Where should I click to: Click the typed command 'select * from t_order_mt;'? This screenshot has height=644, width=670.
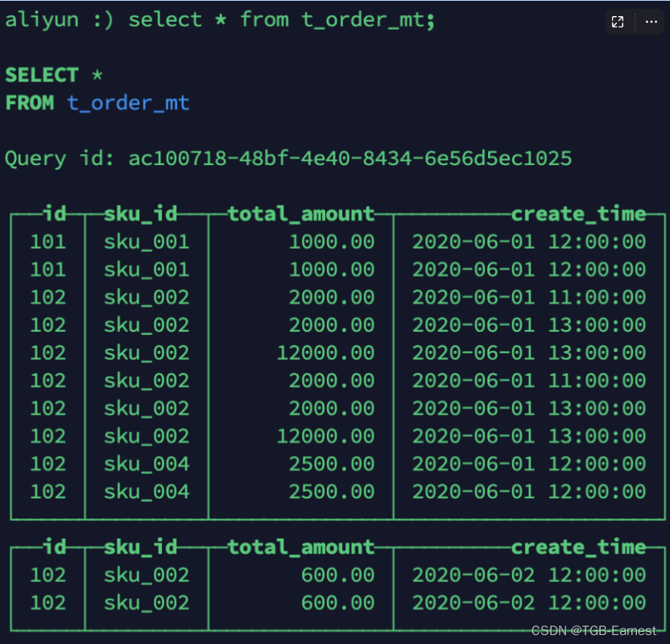(x=282, y=19)
